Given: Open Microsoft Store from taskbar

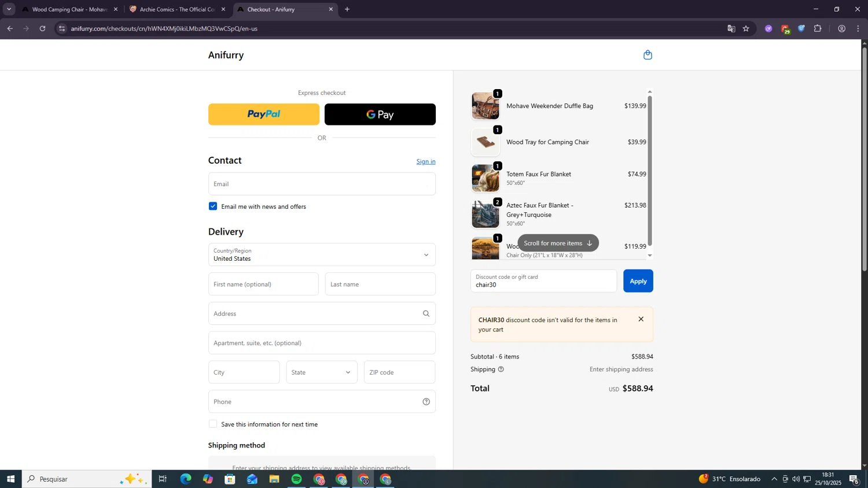Looking at the screenshot, I should (230, 479).
